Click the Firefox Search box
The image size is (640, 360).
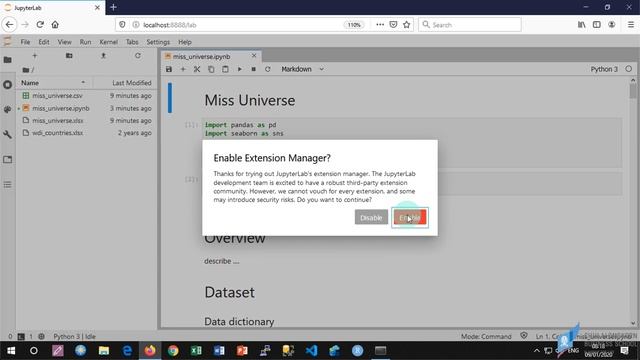[x=469, y=25]
